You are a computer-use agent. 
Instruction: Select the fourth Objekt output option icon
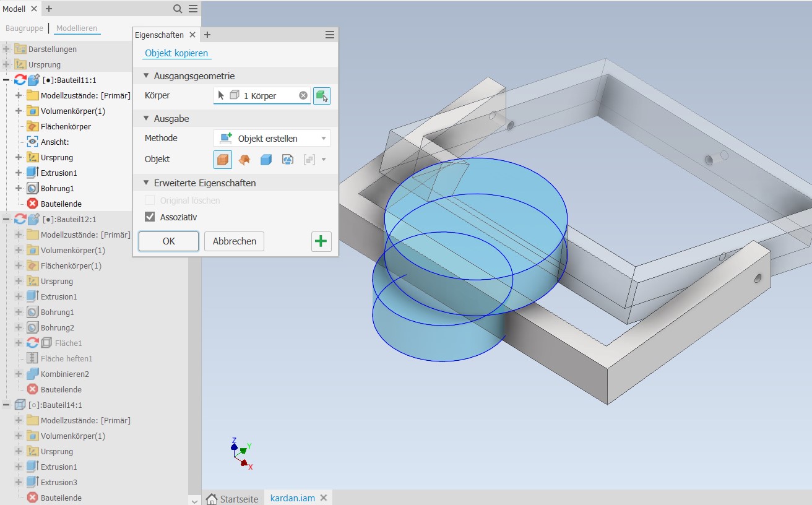(x=287, y=160)
